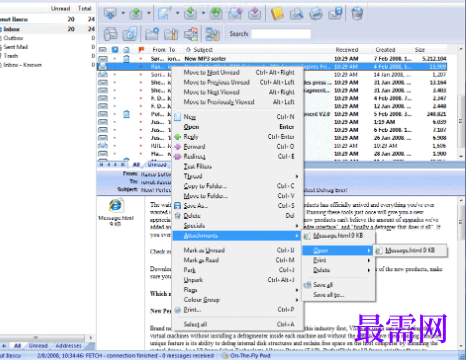This screenshot has width=466, height=360.
Task: Click the Forward message toolbar icon
Action: coord(235,14)
